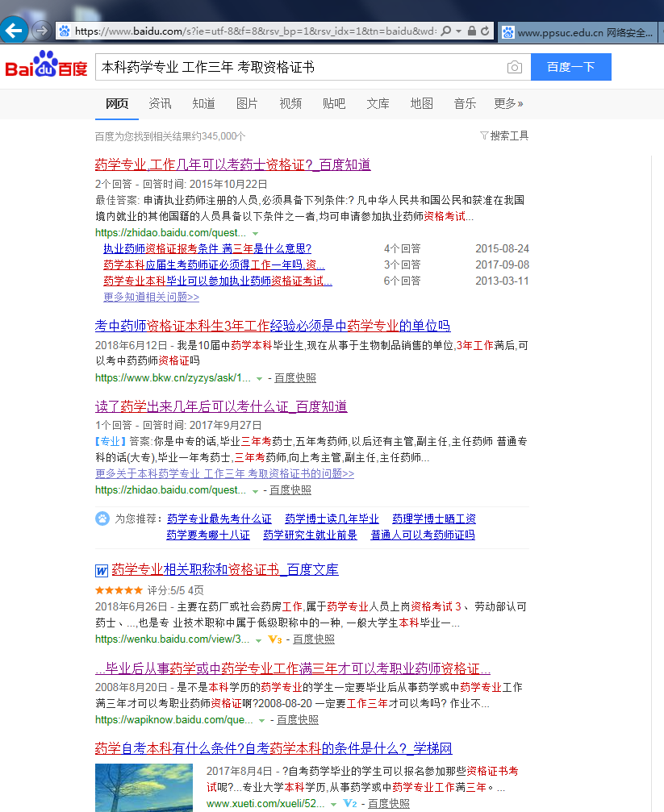Screen dimensions: 664x812
Task: Open the address bar dropdown arrow
Action: click(459, 31)
